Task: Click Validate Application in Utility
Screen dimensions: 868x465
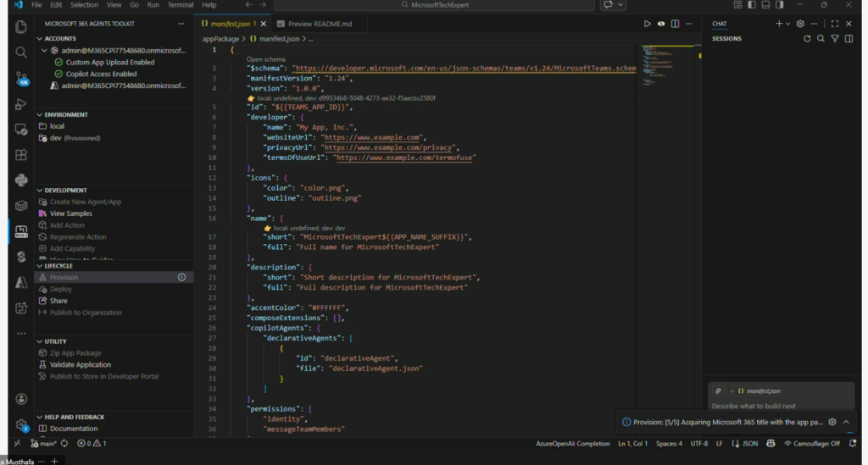Action: 81,364
